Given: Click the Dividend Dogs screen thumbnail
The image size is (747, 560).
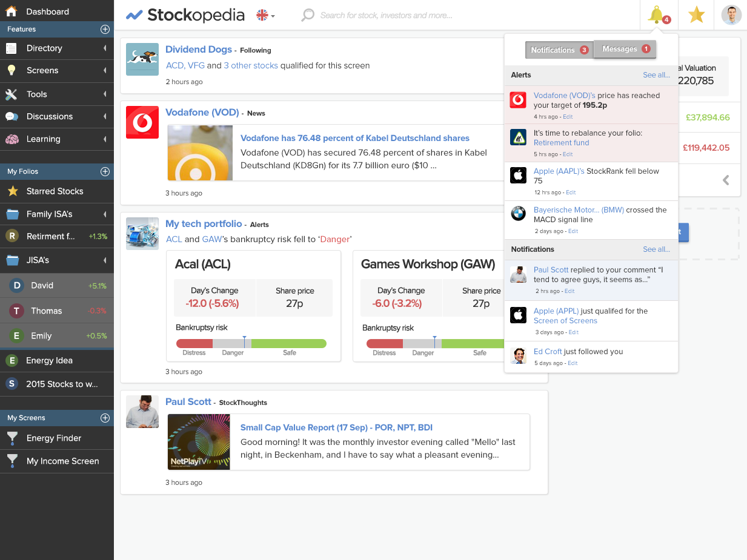Looking at the screenshot, I should [142, 59].
